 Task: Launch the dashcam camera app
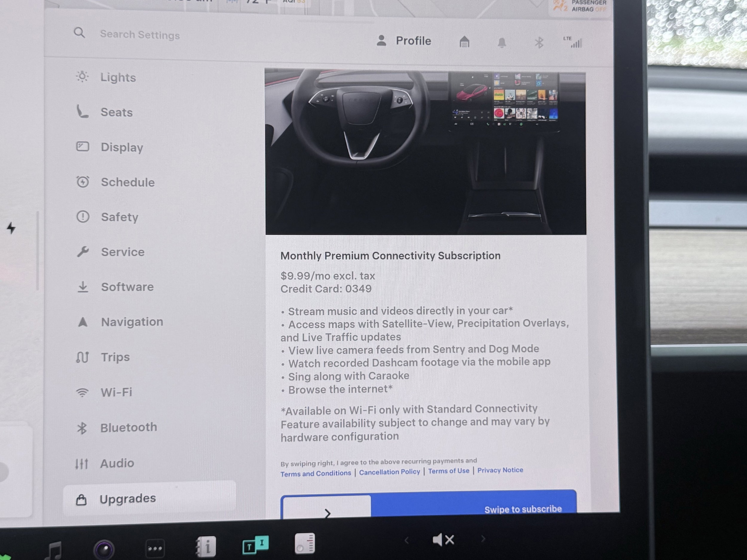[x=104, y=549]
